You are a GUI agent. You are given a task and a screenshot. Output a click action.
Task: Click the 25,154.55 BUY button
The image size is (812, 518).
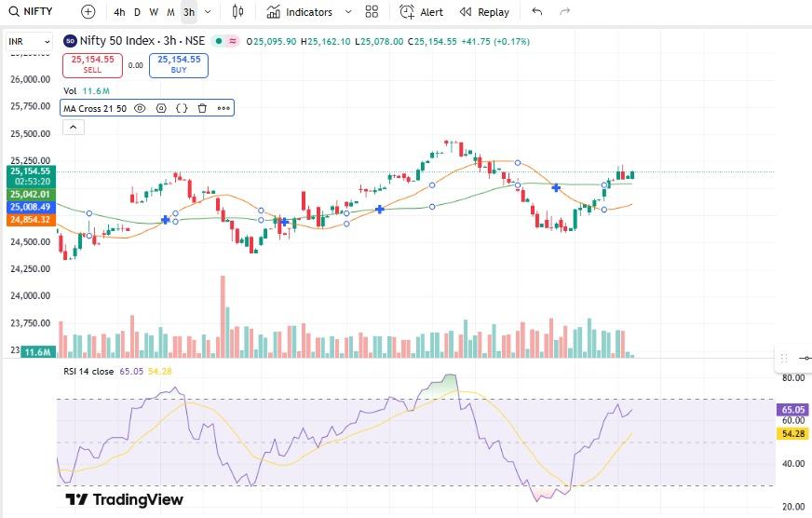click(179, 65)
